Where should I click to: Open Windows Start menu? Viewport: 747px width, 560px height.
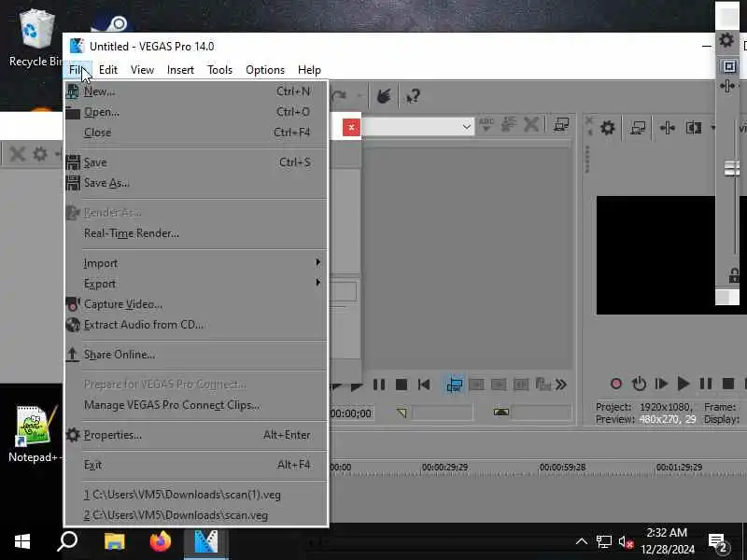tap(21, 542)
